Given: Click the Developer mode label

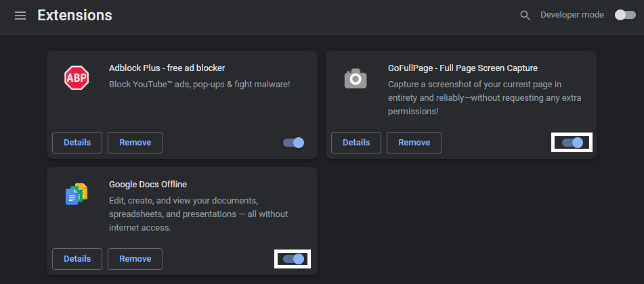Looking at the screenshot, I should click(572, 15).
